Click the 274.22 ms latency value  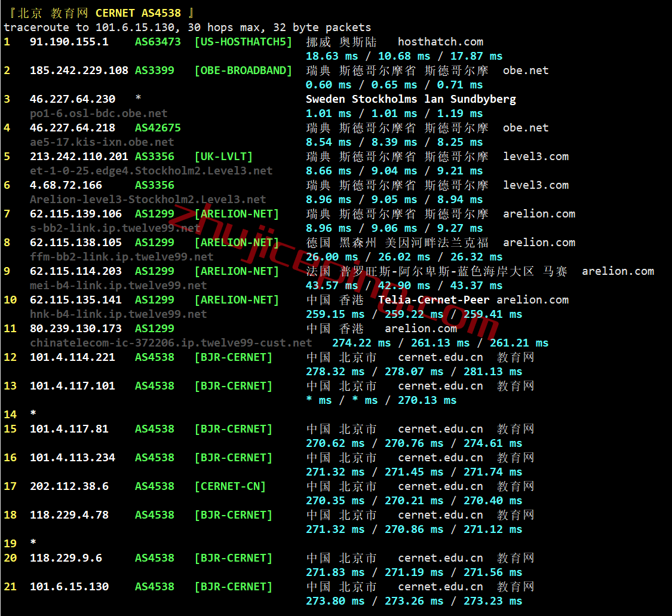[x=361, y=344]
